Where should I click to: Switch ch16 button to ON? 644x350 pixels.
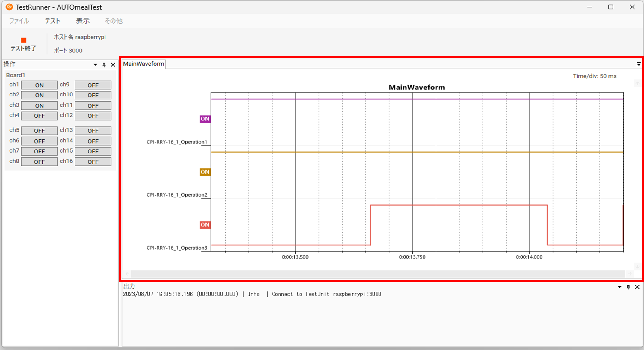(x=93, y=162)
